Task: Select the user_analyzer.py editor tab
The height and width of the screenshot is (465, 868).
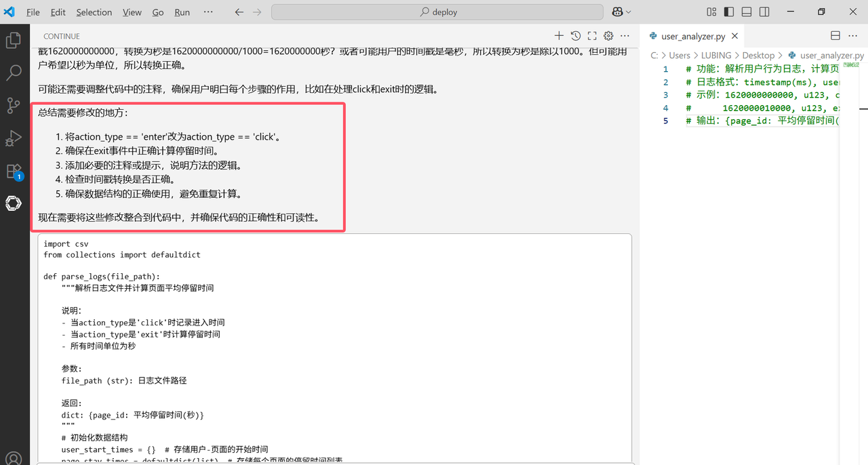Action: tap(693, 37)
